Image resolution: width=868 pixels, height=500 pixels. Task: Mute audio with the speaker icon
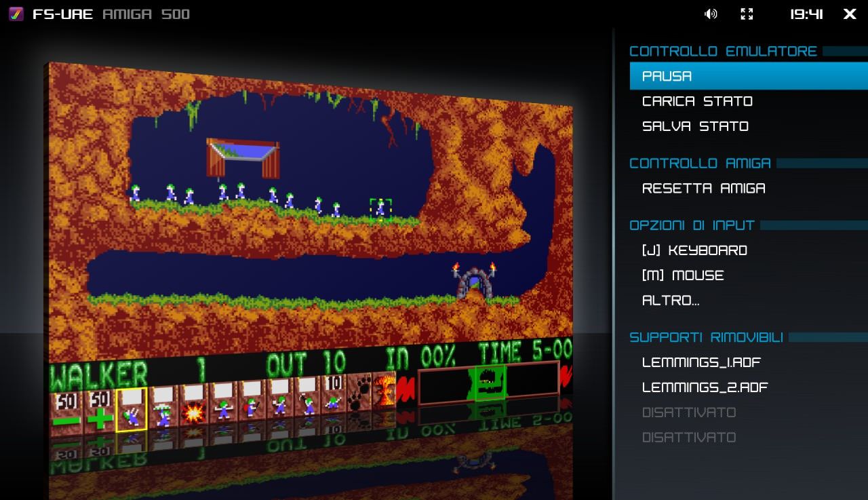tap(711, 14)
